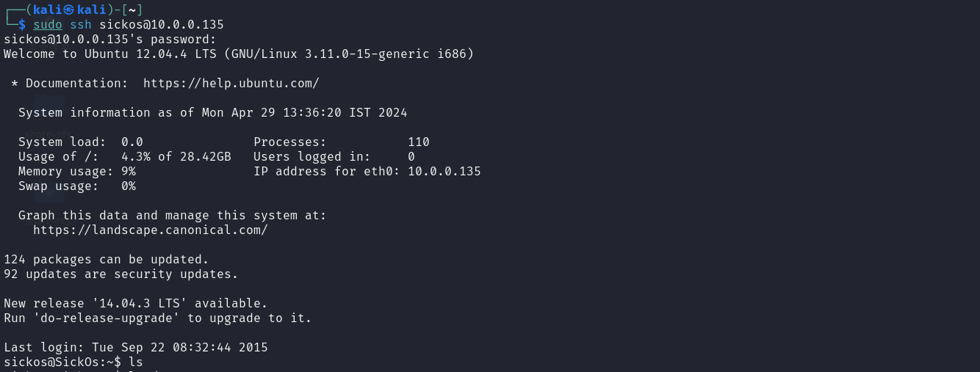Click the eth0 IP address 10.0.0.135

[x=444, y=171]
